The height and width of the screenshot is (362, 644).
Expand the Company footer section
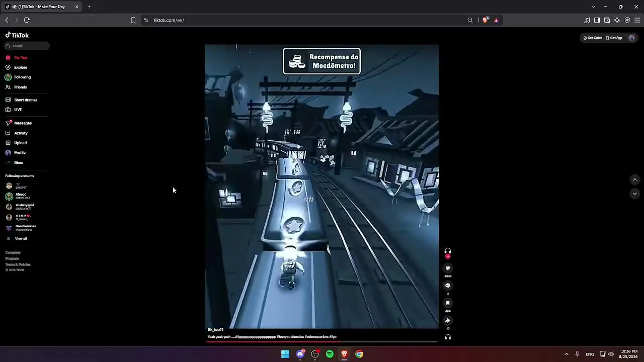point(13,253)
